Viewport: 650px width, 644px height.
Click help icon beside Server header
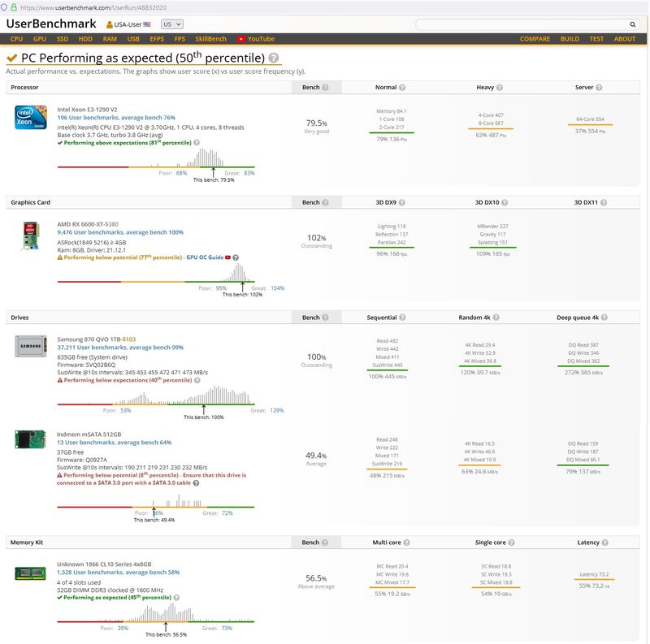599,88
